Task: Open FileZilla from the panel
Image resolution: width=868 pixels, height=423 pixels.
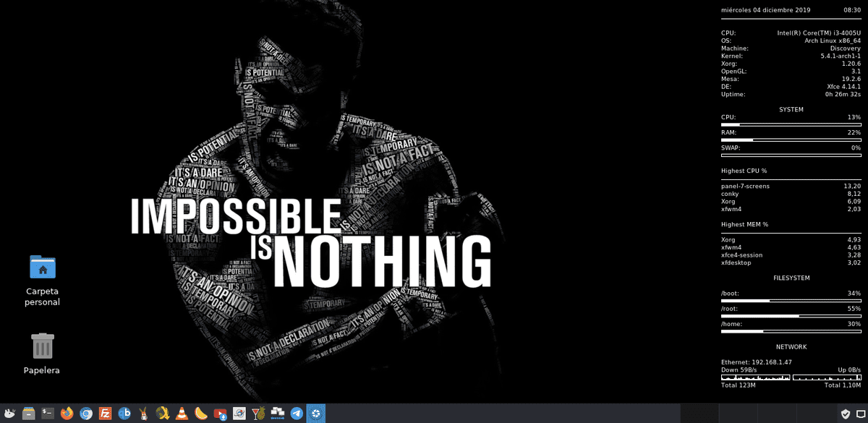Action: click(x=106, y=414)
